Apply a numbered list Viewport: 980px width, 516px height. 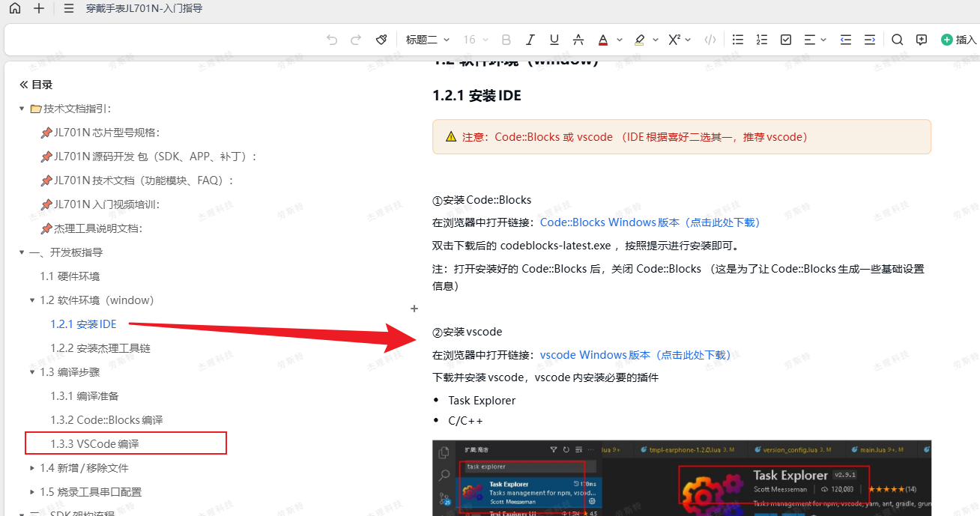click(762, 40)
